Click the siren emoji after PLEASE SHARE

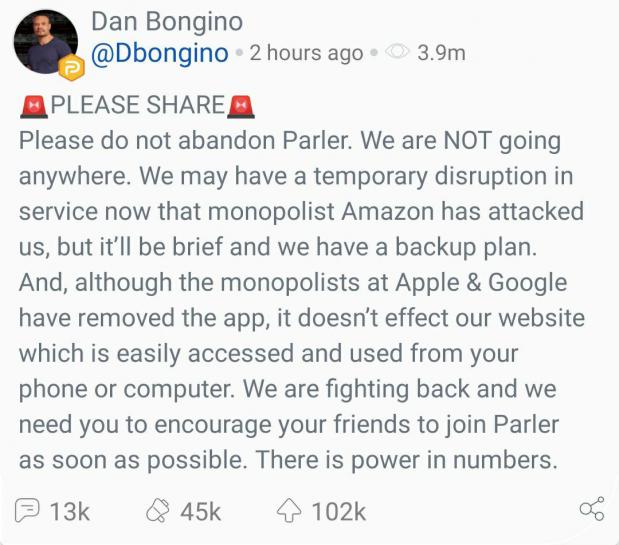click(x=242, y=105)
